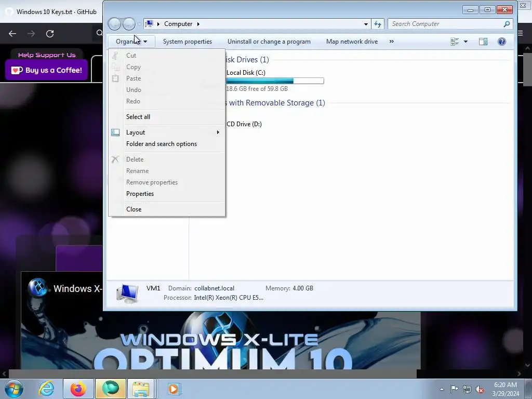This screenshot has height=399, width=532.
Task: Click the Search Computer input field
Action: pyautogui.click(x=445, y=24)
